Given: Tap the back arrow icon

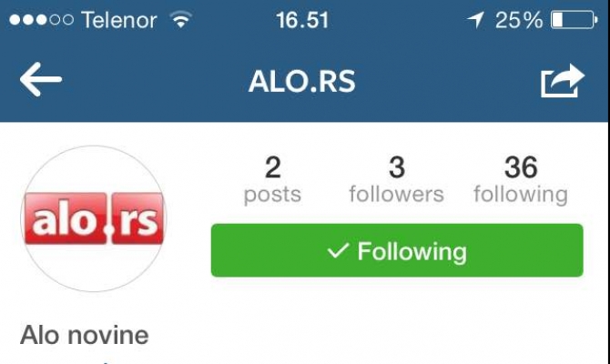Looking at the screenshot, I should click(41, 79).
